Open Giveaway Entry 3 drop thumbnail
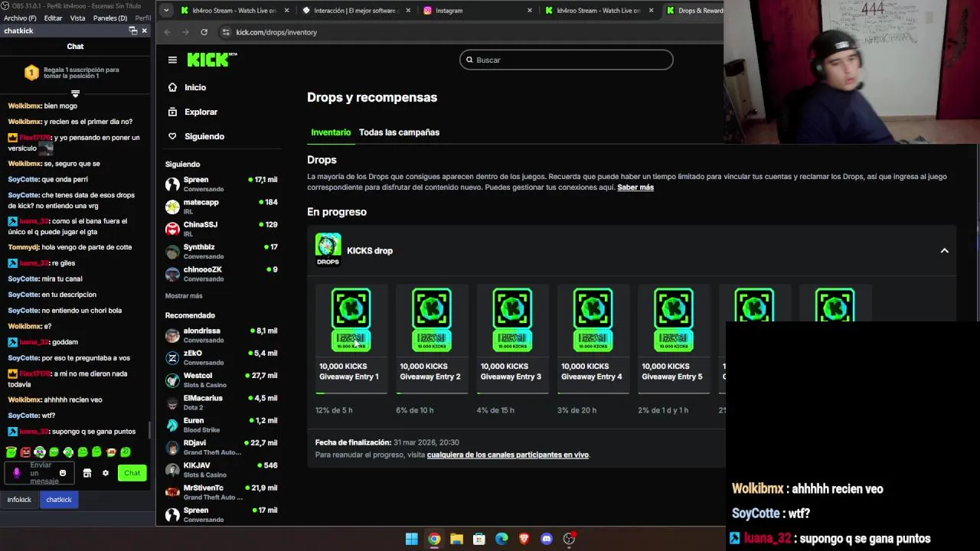Viewport: 980px width, 551px height. tap(512, 320)
